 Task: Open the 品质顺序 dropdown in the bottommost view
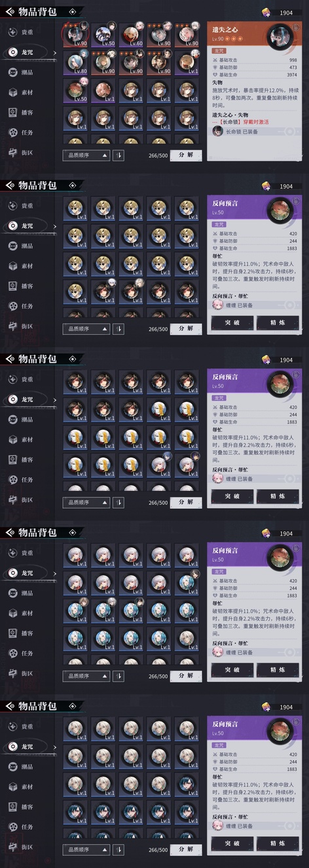[86, 850]
